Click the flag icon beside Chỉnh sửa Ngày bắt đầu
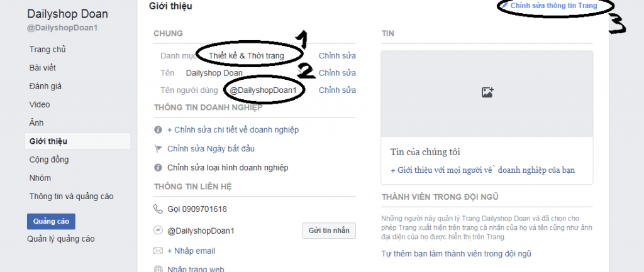Viewport: 644px width, 272px height. [158, 149]
